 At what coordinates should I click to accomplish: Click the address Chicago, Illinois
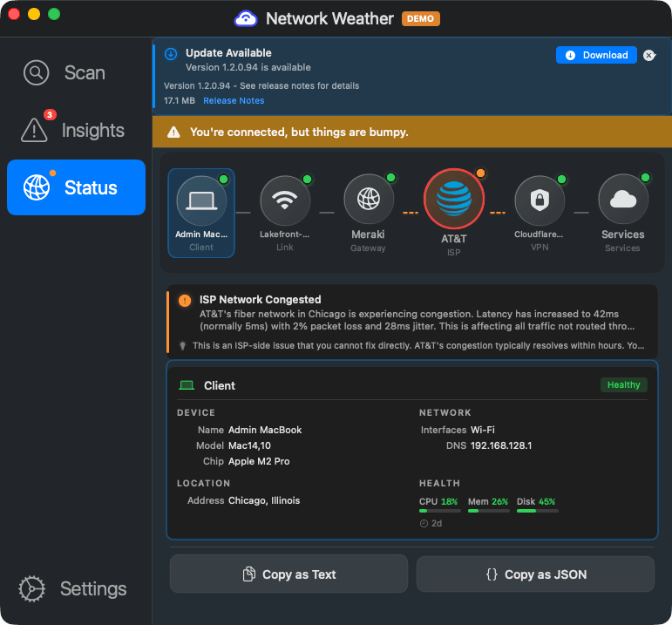264,500
